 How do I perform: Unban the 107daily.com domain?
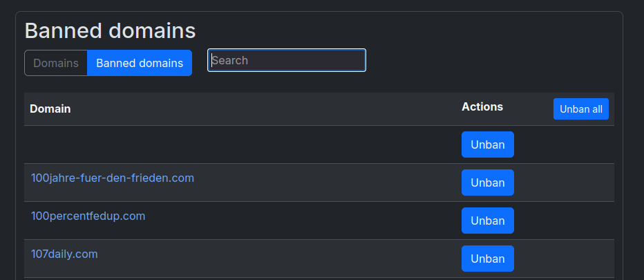tap(488, 259)
